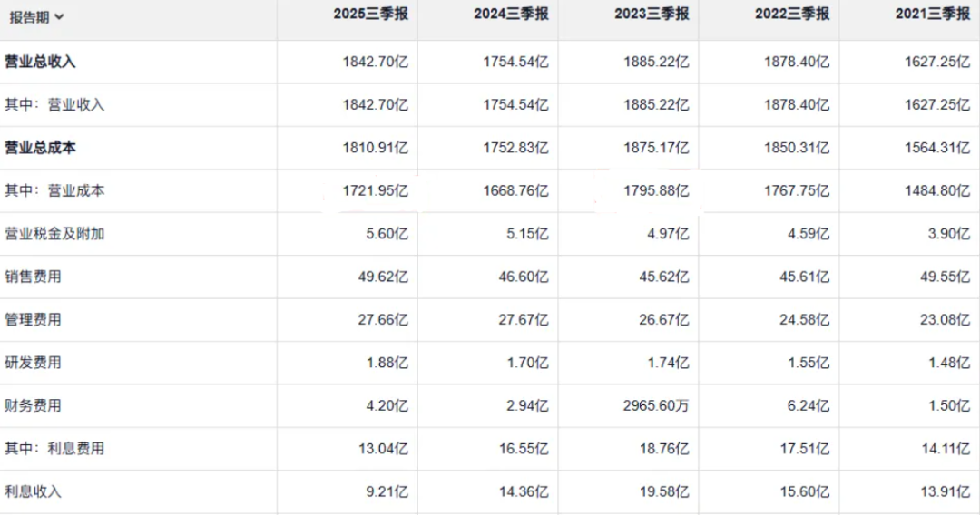
Task: Select the 其中：营业收入 row label
Action: point(54,104)
